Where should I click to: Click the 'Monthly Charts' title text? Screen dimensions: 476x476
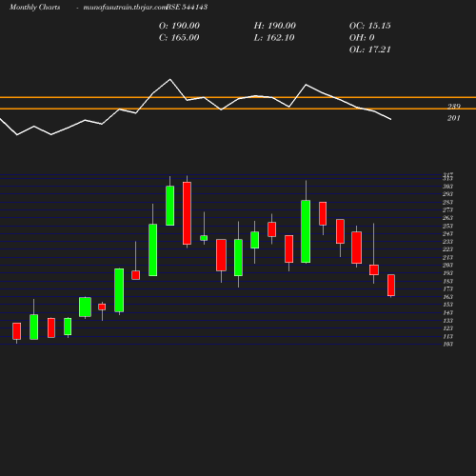34,7
